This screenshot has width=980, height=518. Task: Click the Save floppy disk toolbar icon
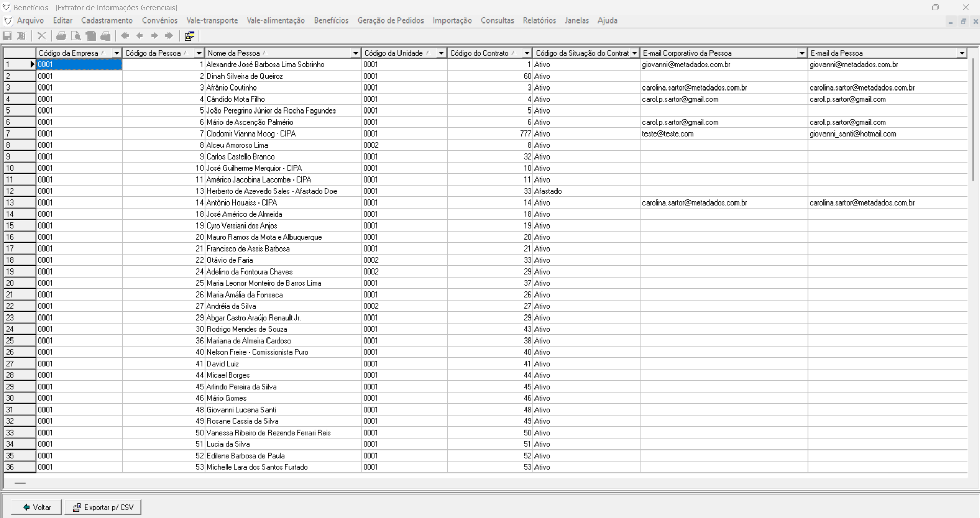click(7, 36)
